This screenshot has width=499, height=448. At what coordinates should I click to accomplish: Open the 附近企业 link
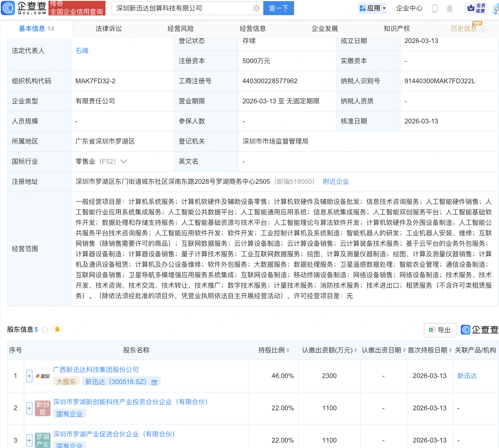(x=335, y=182)
